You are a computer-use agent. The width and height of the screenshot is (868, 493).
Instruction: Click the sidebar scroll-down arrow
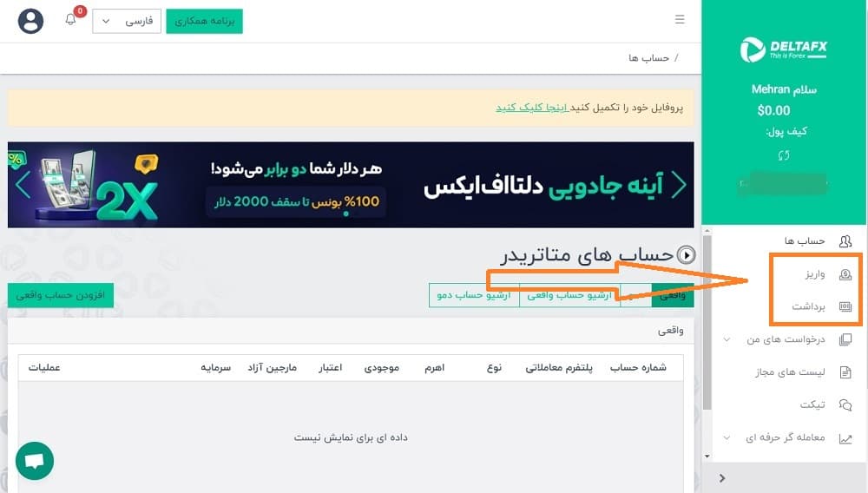(707, 457)
